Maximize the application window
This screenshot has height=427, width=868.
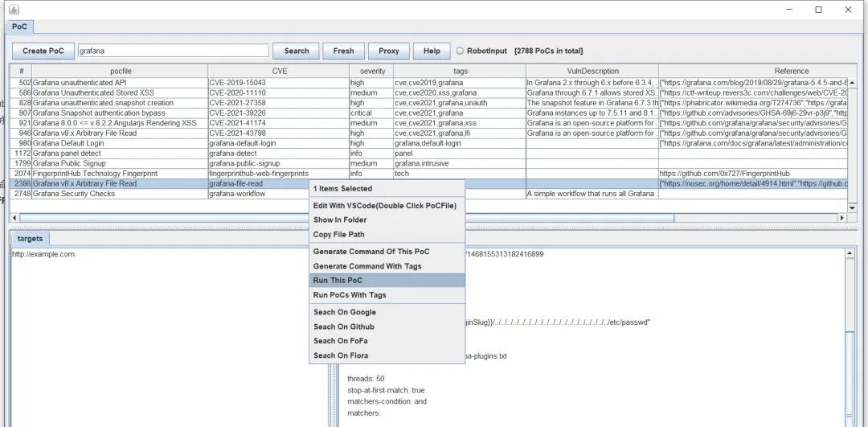point(818,10)
